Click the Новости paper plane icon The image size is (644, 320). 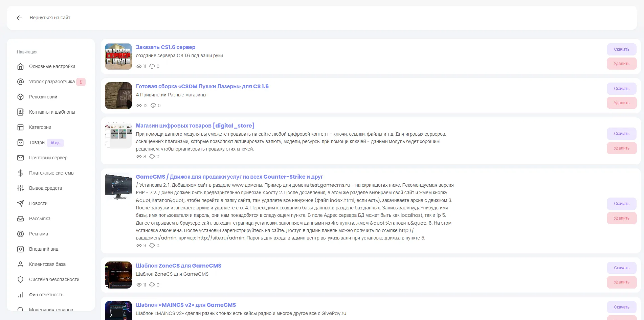21,204
